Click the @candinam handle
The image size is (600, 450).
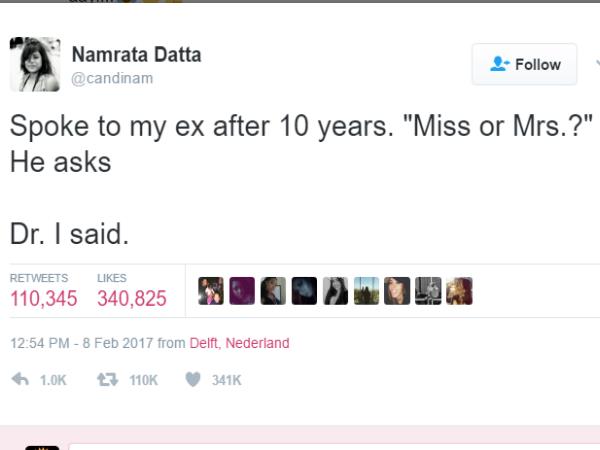tap(113, 78)
